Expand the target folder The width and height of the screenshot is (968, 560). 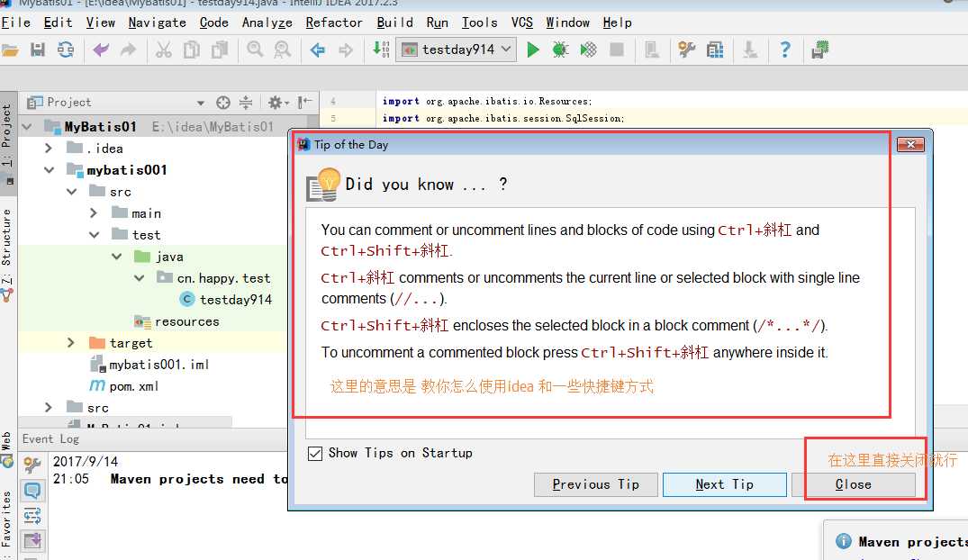pyautogui.click(x=70, y=343)
